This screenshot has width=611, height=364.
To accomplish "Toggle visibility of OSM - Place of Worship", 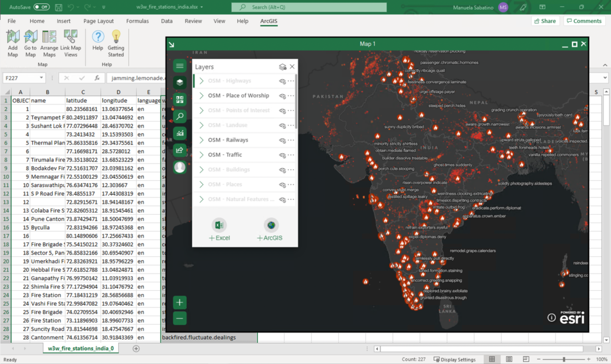I will coord(283,96).
